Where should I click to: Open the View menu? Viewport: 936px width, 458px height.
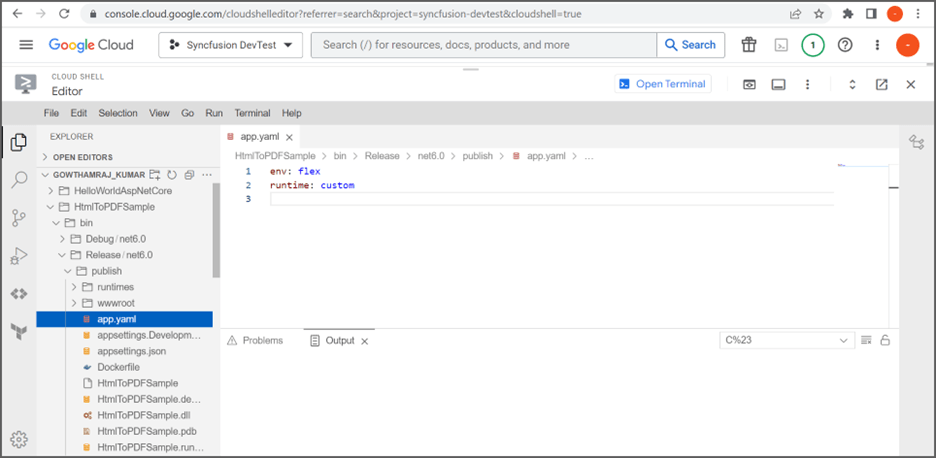pos(159,113)
